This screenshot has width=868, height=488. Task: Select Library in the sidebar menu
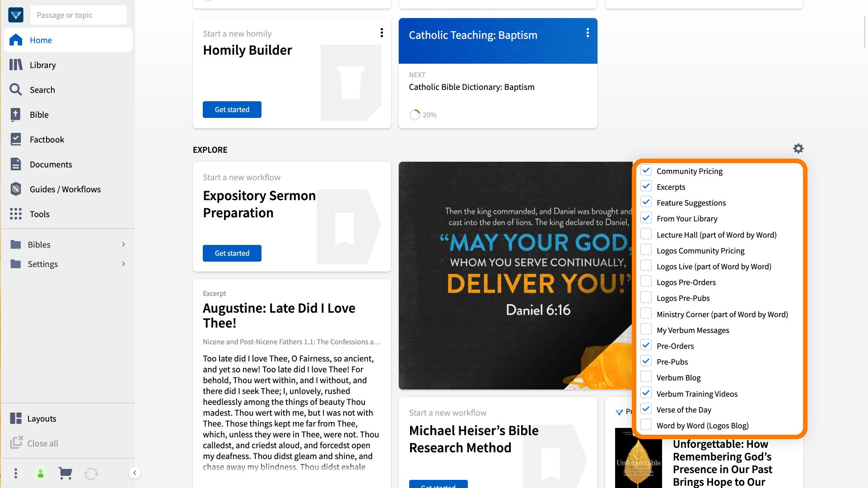[68, 65]
